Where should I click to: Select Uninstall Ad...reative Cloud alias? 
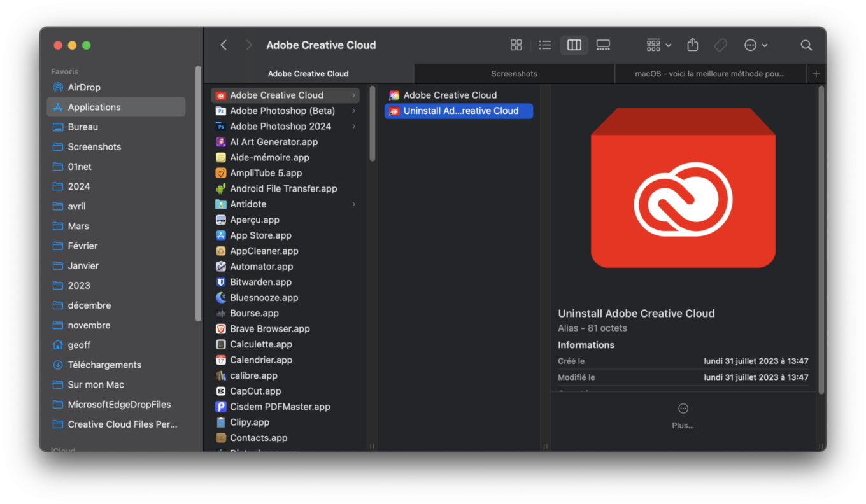click(x=458, y=111)
